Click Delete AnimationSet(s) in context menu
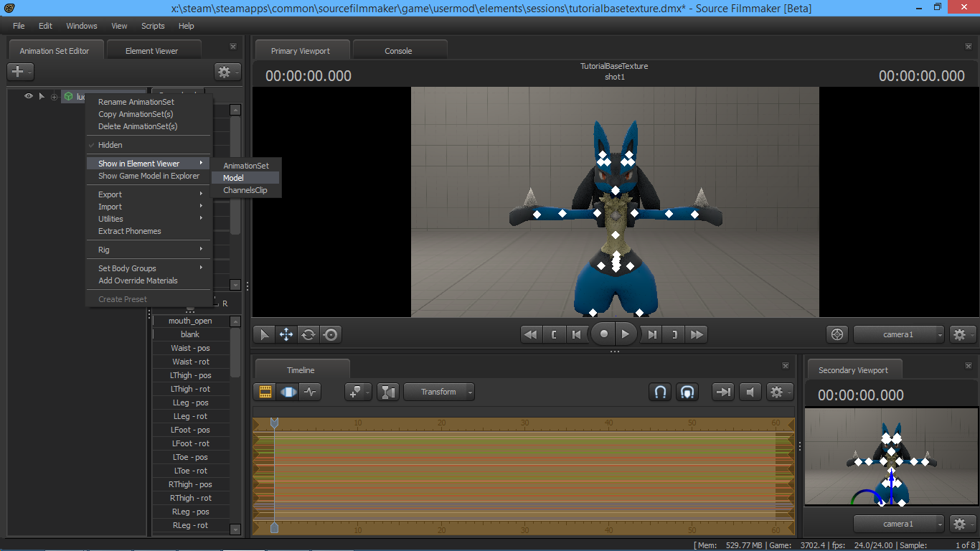Viewport: 980px width, 551px height. (x=138, y=126)
